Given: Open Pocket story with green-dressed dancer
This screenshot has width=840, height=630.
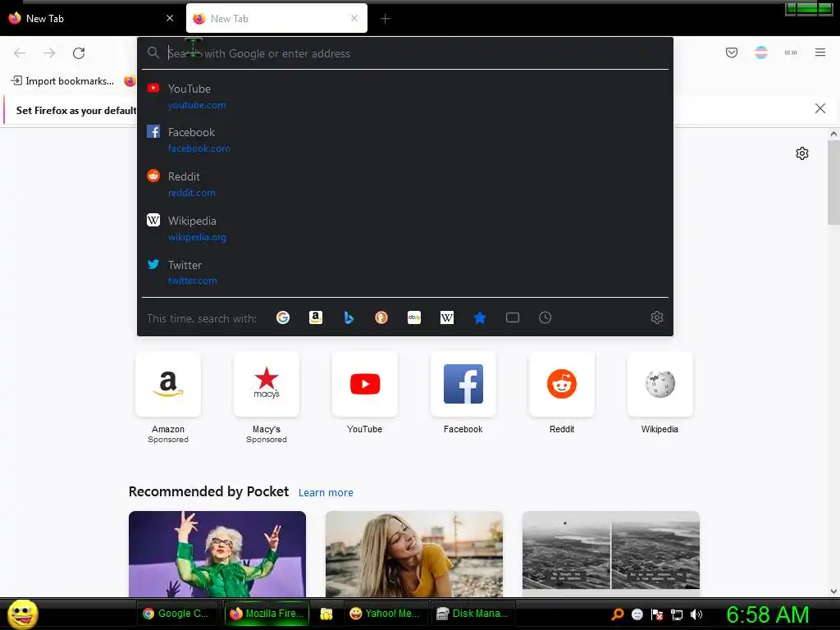Looking at the screenshot, I should point(217,554).
